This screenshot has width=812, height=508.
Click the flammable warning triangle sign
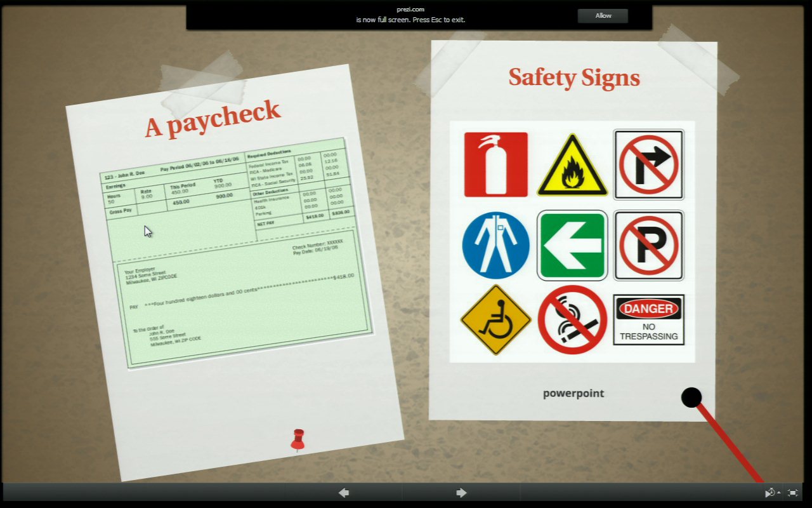click(572, 166)
